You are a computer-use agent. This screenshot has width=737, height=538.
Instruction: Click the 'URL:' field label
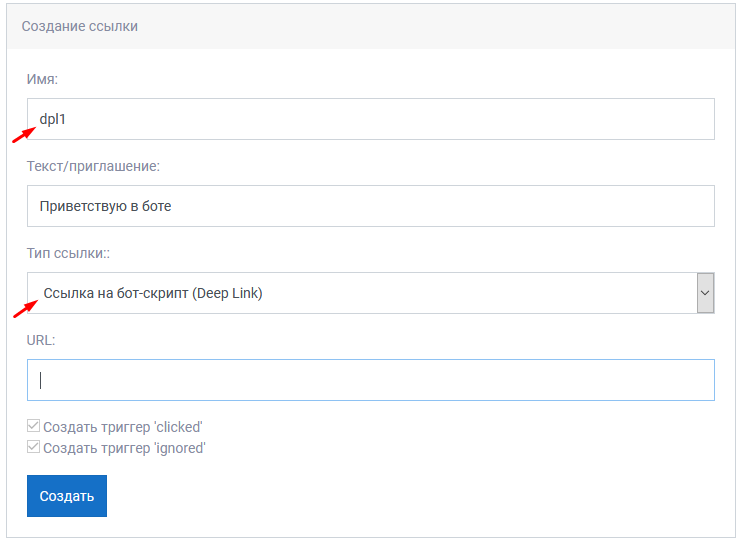tap(41, 340)
